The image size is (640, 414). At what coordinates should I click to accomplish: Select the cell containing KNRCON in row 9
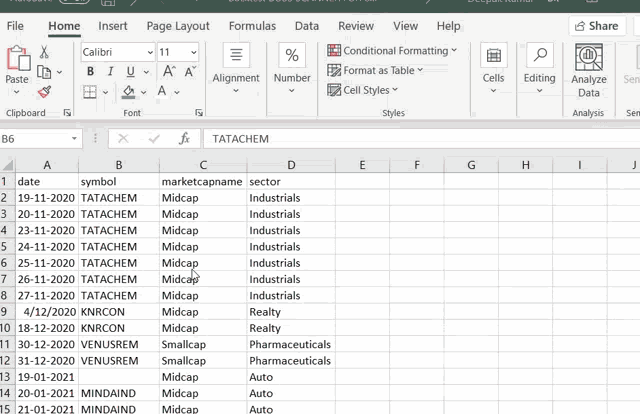(x=118, y=312)
